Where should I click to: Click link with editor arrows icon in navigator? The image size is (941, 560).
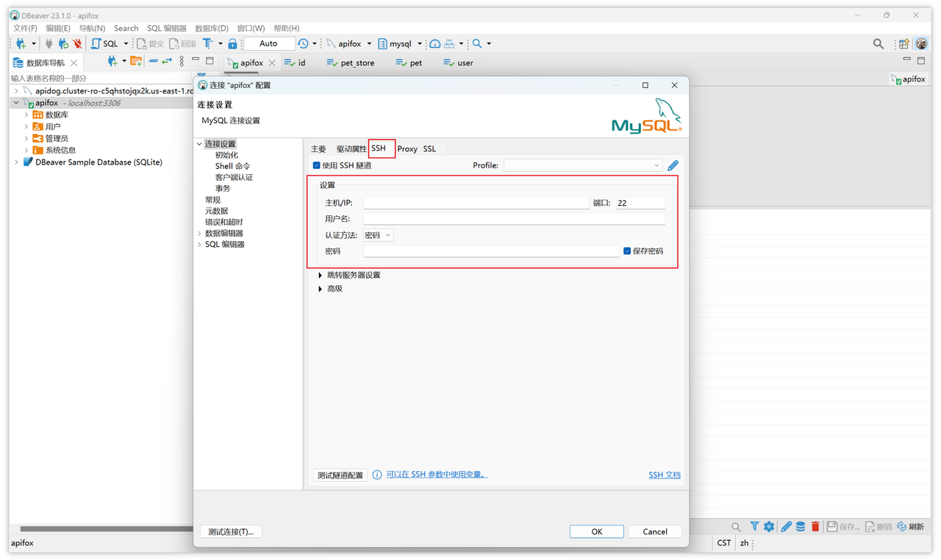pos(167,62)
